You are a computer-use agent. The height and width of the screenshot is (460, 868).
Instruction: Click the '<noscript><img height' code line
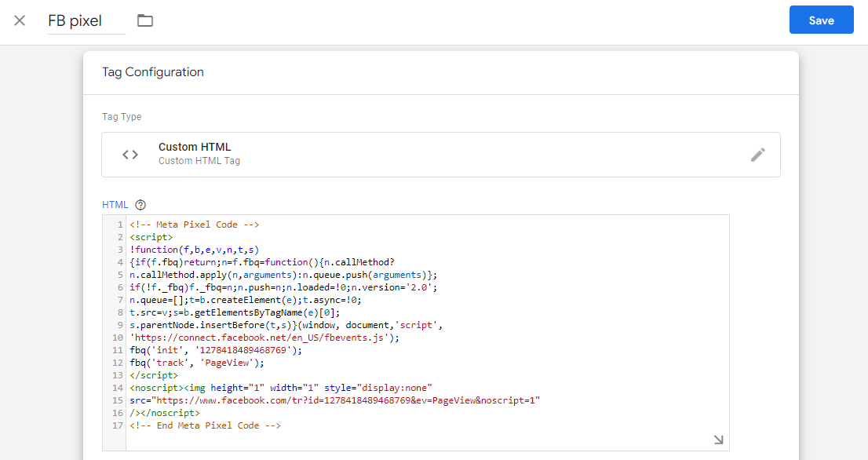click(x=281, y=388)
